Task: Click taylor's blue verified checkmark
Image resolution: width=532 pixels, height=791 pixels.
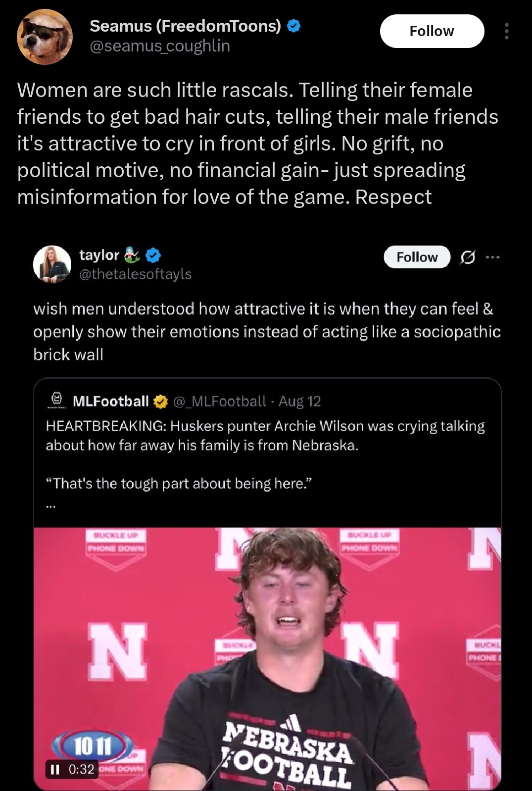Action: [x=153, y=255]
